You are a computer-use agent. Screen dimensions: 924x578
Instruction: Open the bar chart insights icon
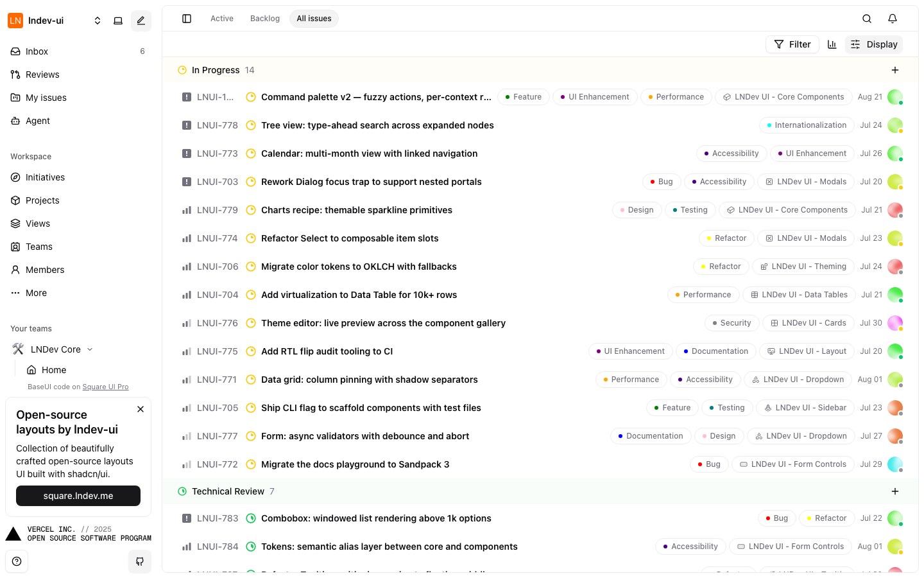point(832,44)
